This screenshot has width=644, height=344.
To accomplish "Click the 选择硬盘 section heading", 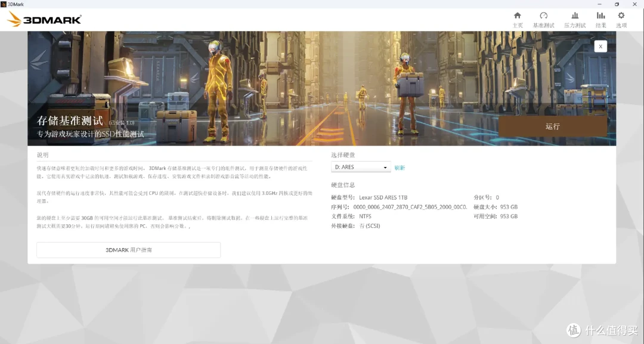I will click(343, 155).
